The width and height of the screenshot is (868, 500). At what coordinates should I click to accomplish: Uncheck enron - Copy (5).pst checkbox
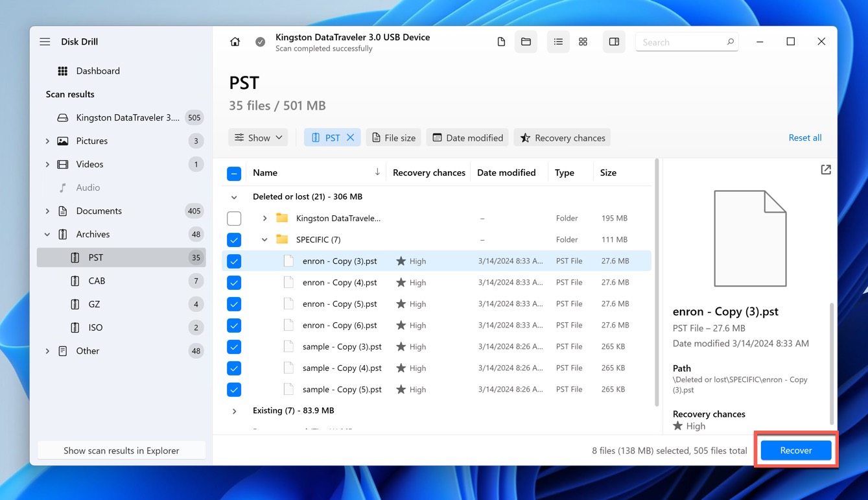coord(234,304)
